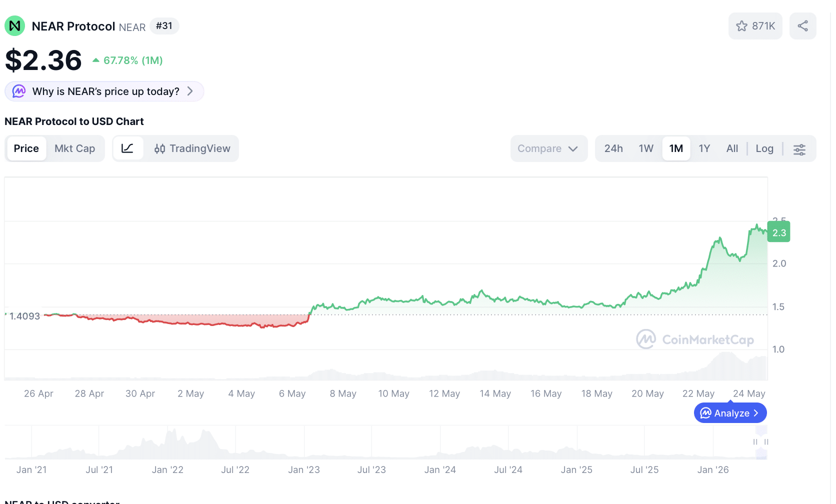Click the $2.36 price value

(43, 60)
